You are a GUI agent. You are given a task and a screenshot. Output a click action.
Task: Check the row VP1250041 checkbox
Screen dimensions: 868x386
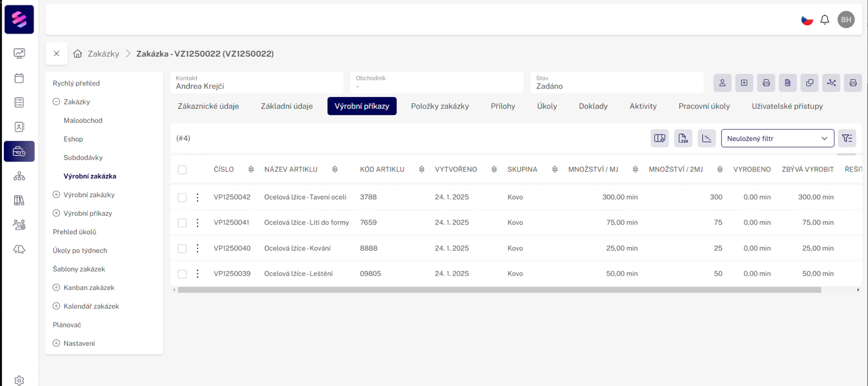coord(182,223)
